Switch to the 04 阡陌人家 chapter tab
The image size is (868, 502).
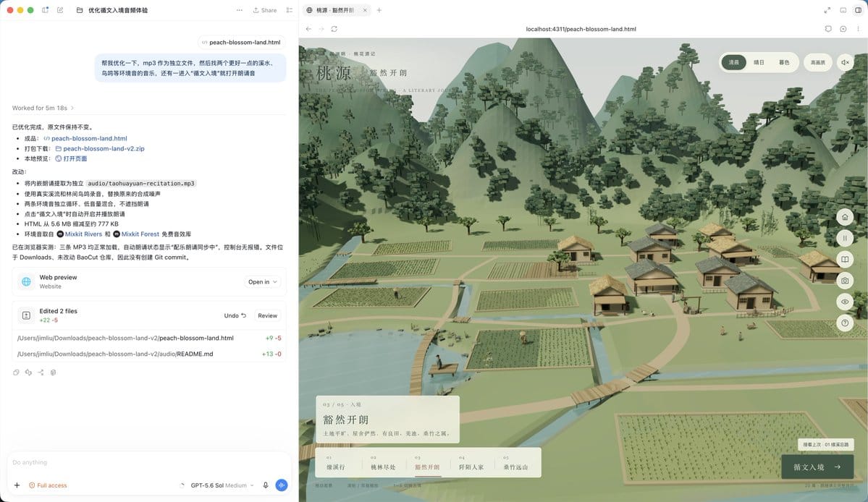tap(471, 463)
